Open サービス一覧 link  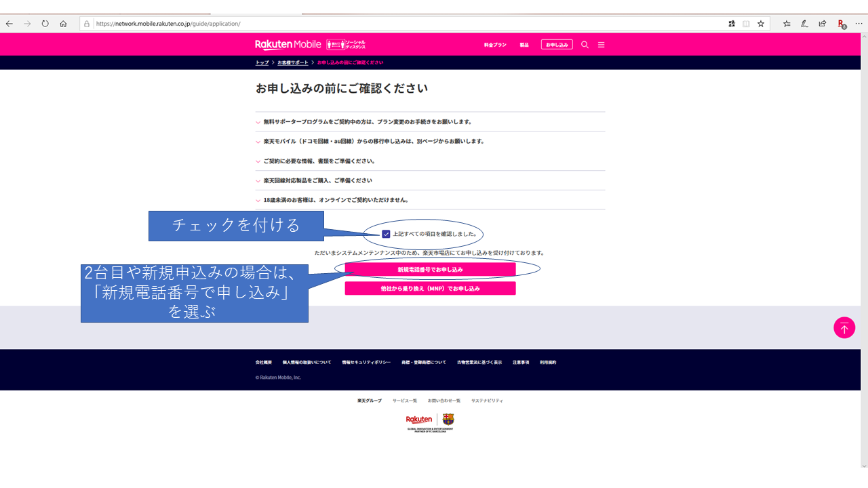click(x=405, y=401)
